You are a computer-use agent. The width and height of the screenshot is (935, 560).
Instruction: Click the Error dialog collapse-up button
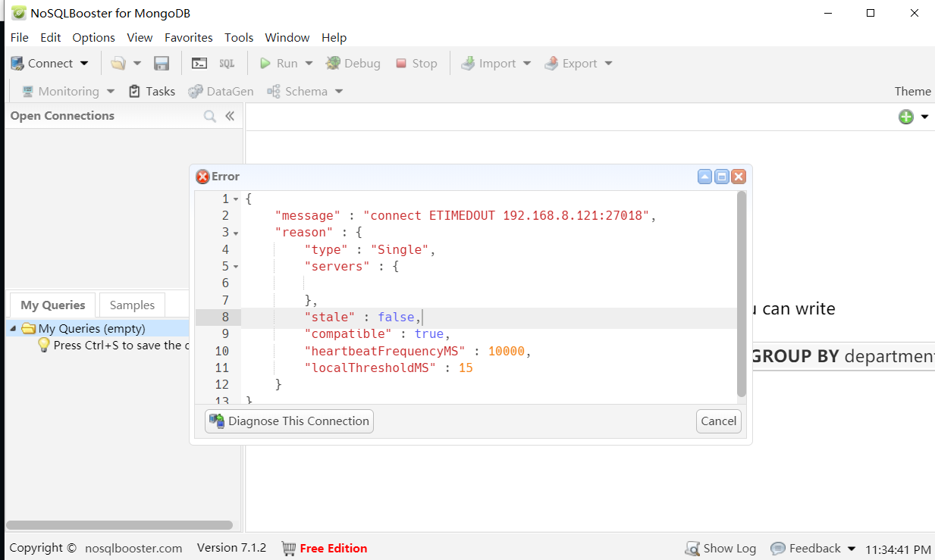tap(705, 177)
